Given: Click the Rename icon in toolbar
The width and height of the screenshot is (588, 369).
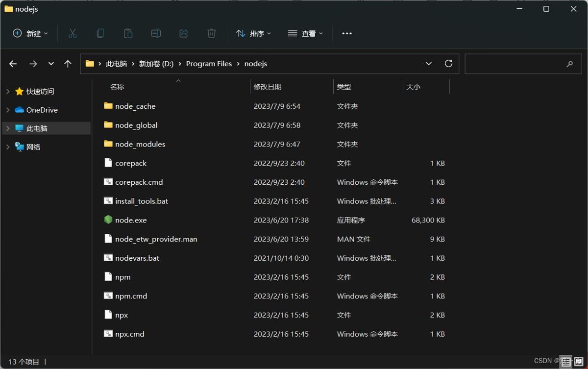Looking at the screenshot, I should (156, 33).
